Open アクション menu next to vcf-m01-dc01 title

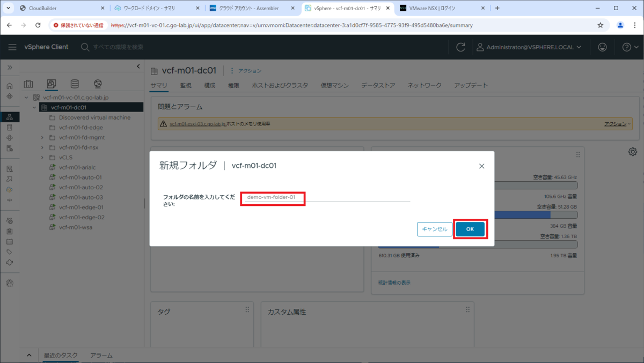click(x=246, y=71)
